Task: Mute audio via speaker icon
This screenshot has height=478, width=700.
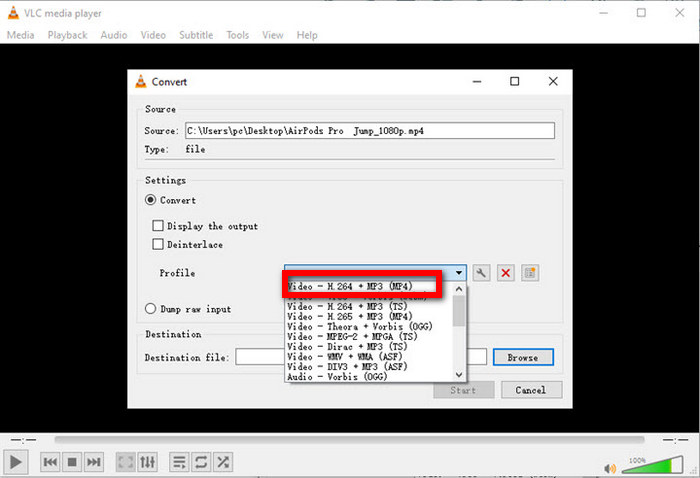Action: [610, 468]
